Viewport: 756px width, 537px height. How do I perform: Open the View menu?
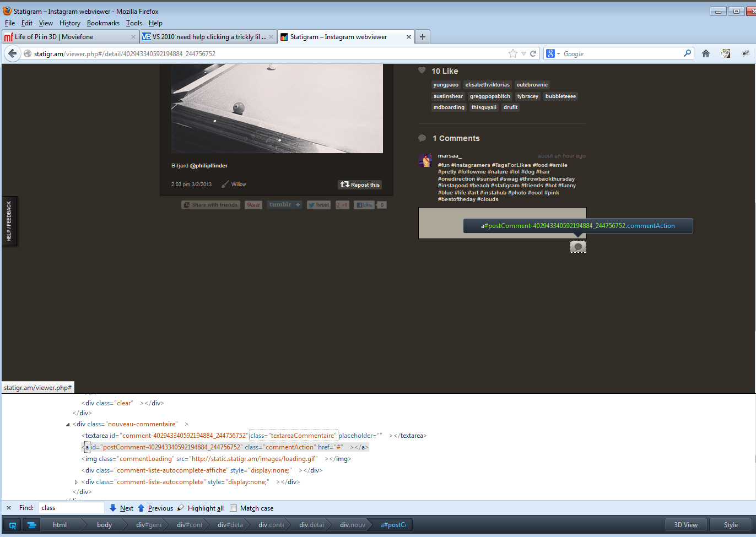coord(46,23)
